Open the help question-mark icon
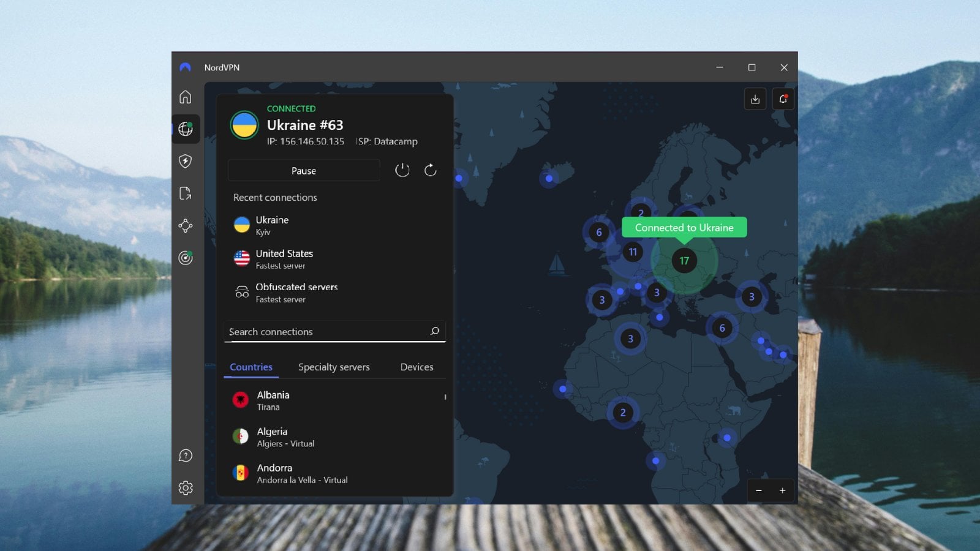Image resolution: width=980 pixels, height=551 pixels. click(186, 455)
